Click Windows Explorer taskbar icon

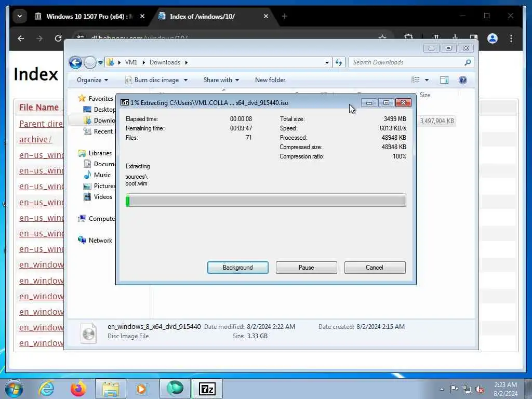click(x=111, y=389)
